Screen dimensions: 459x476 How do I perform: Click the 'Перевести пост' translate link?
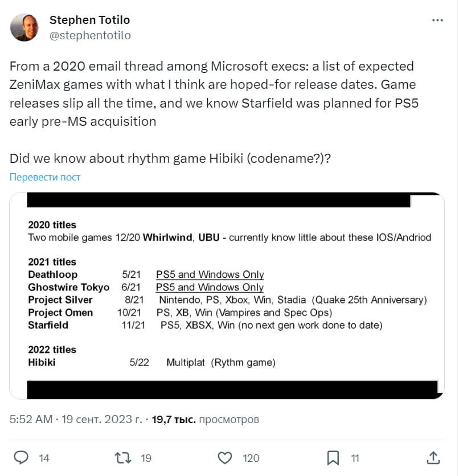(x=45, y=177)
